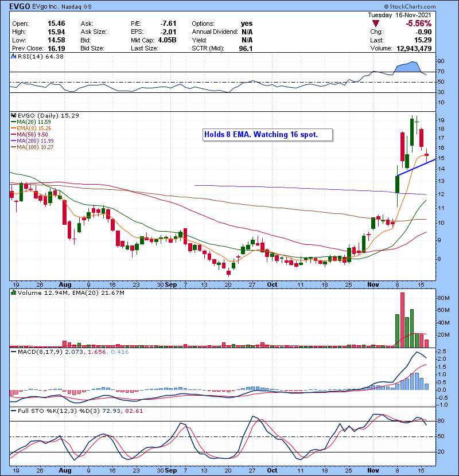Click the blue line marker before MACD(8,17,9)

click(x=13, y=352)
